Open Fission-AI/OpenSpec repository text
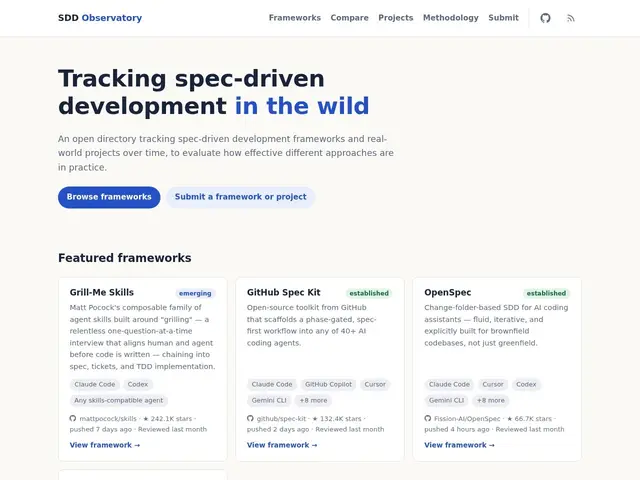The height and width of the screenshot is (480, 640). 467,419
